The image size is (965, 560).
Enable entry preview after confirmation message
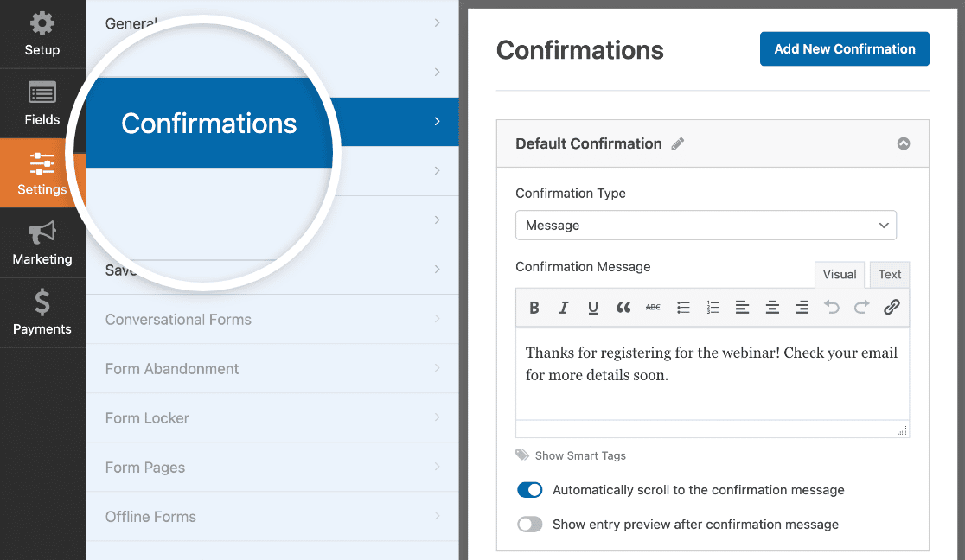tap(529, 525)
